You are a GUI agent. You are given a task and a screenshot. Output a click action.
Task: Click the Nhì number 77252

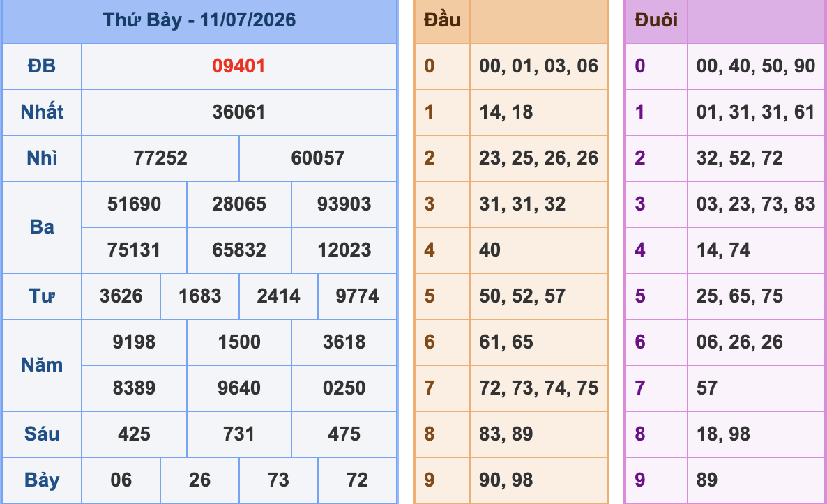[160, 158]
